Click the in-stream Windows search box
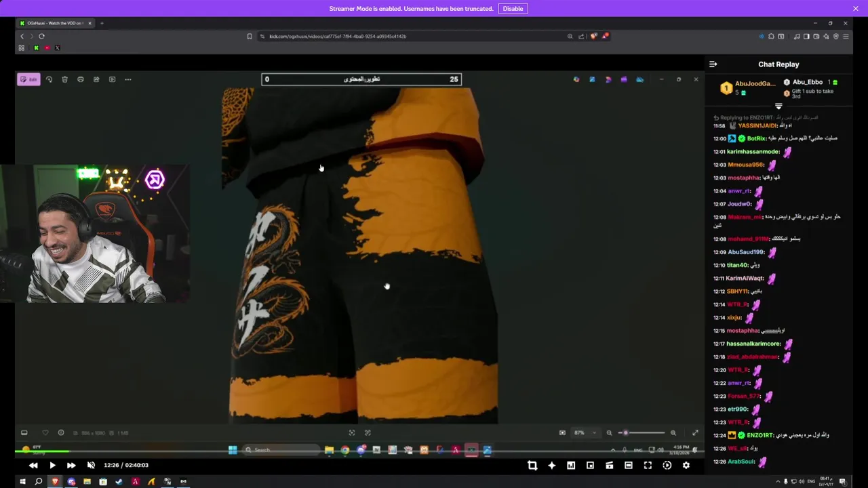 coord(281,449)
